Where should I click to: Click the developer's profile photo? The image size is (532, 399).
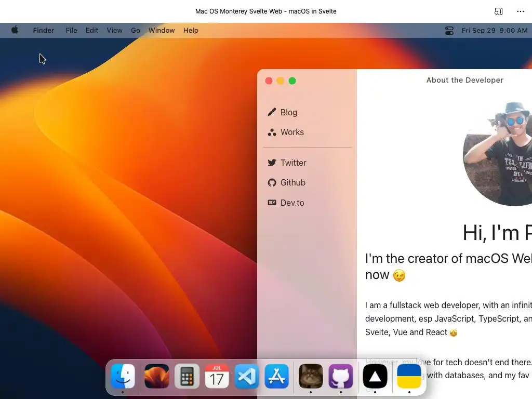tap(498, 154)
